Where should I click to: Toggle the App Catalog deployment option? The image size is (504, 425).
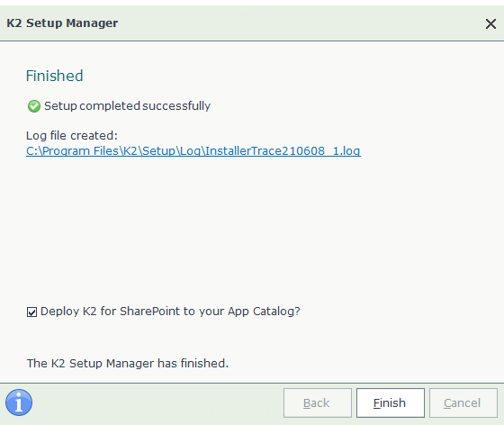coord(31,312)
